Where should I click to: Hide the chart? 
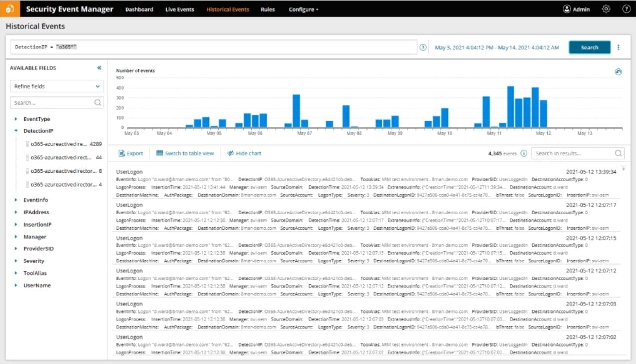(x=244, y=153)
